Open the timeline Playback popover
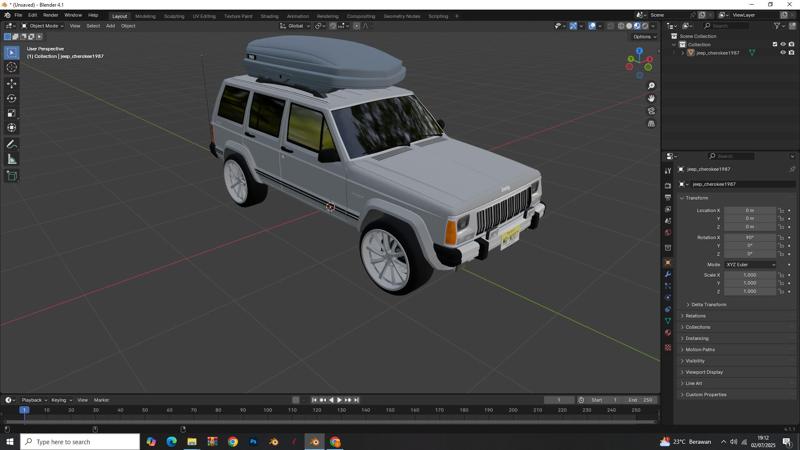800x450 pixels. [x=34, y=400]
